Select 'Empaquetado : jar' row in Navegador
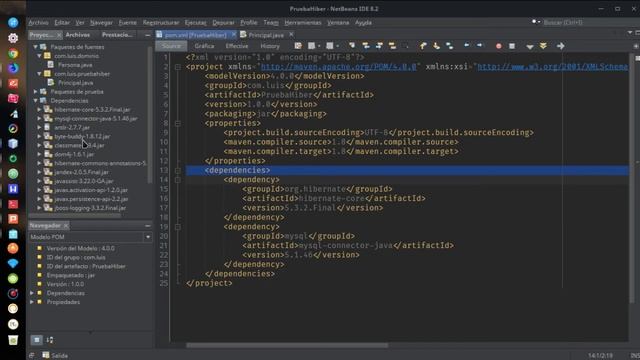The width and height of the screenshot is (640, 360). coord(71,275)
